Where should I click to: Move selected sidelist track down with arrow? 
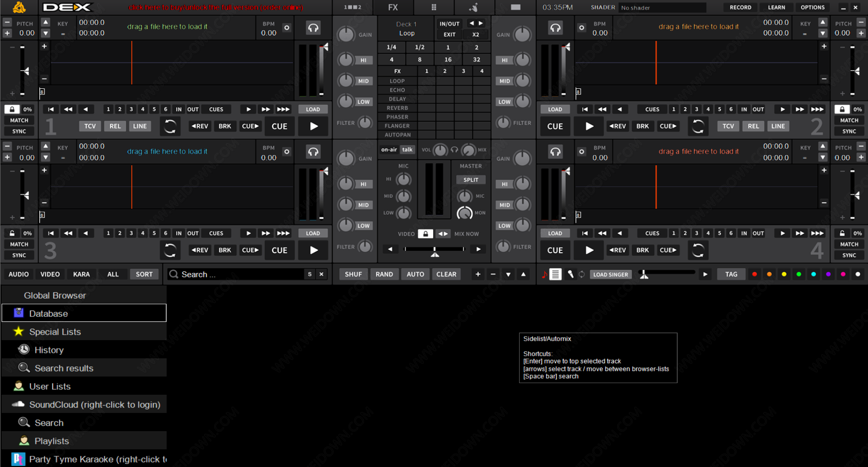point(508,274)
